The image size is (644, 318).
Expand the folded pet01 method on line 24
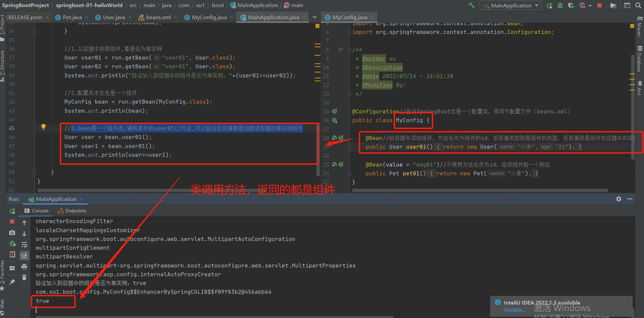(349, 174)
